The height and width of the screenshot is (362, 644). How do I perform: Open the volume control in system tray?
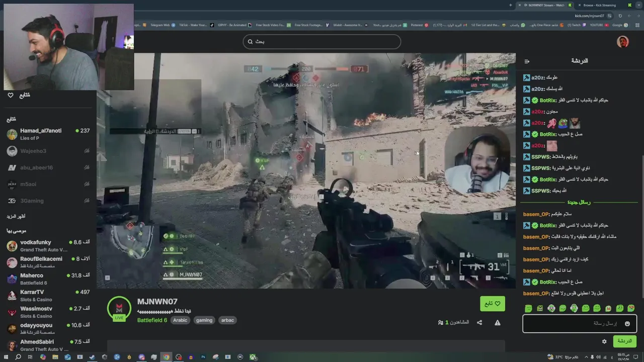(x=598, y=357)
